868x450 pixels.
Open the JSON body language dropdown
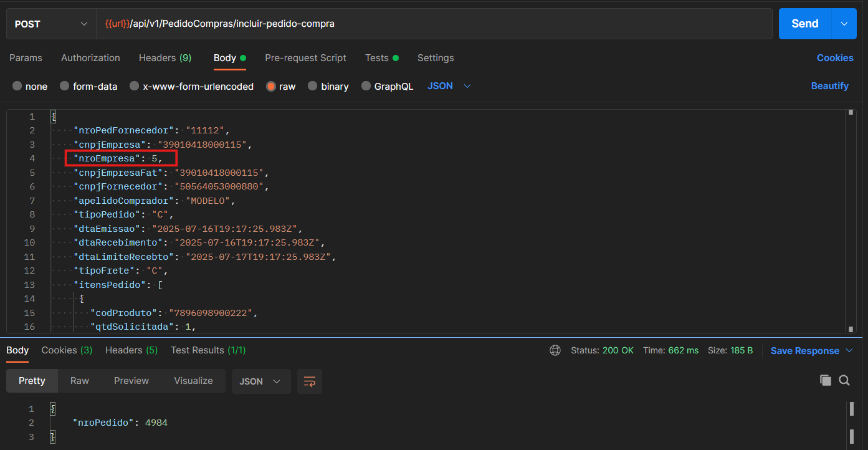pyautogui.click(x=449, y=86)
